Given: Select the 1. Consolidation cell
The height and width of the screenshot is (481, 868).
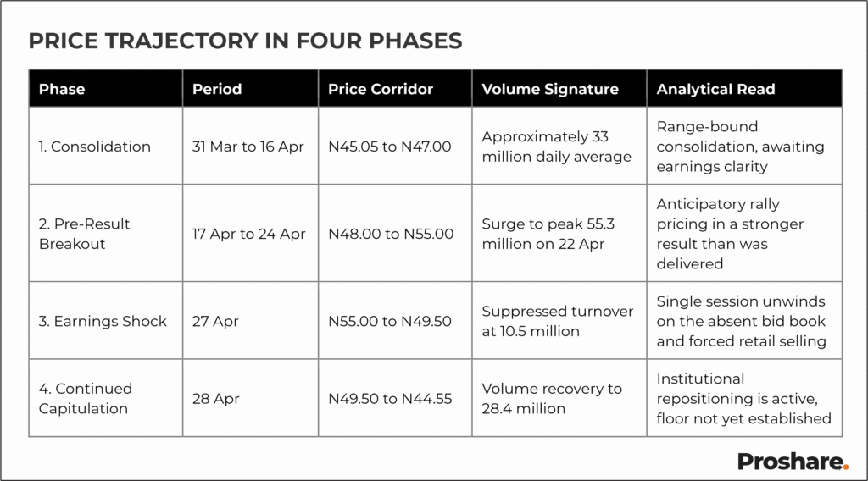Looking at the screenshot, I should point(95,147).
